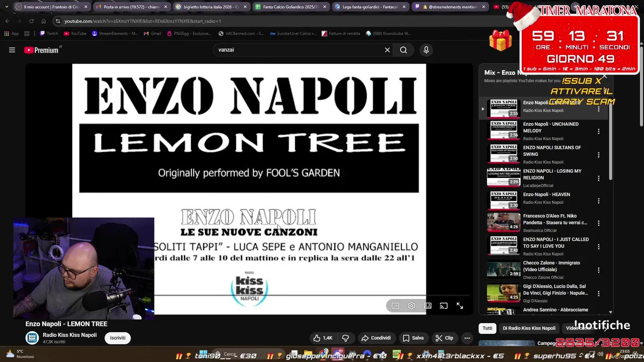Screen dimensions: 644x362
Task: Open options menu for LOSING MY RELIGION item
Action: point(599,178)
